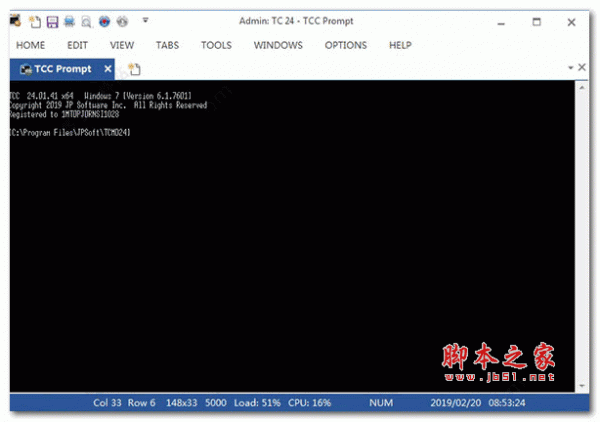Click the 148x33 window size in status bar

tap(181, 403)
